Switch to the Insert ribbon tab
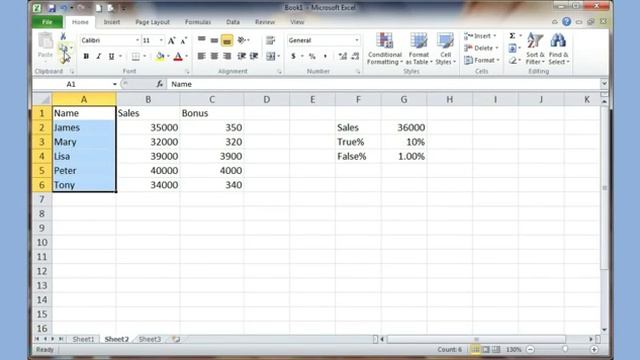 click(x=112, y=22)
